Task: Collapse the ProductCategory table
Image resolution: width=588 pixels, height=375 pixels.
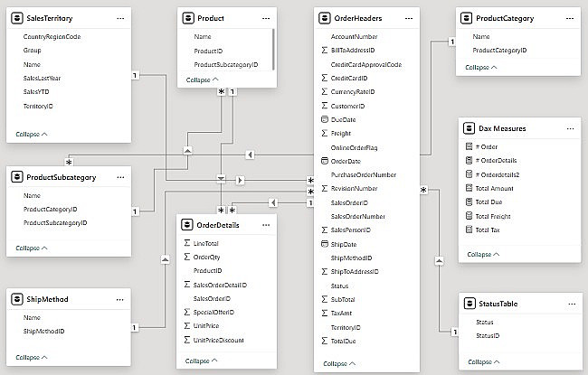Action: pos(483,67)
